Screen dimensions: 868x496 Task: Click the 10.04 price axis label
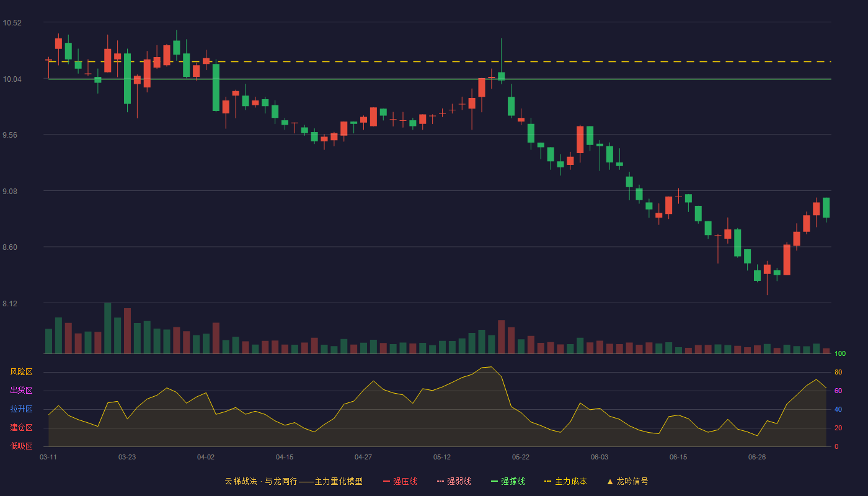(12, 79)
